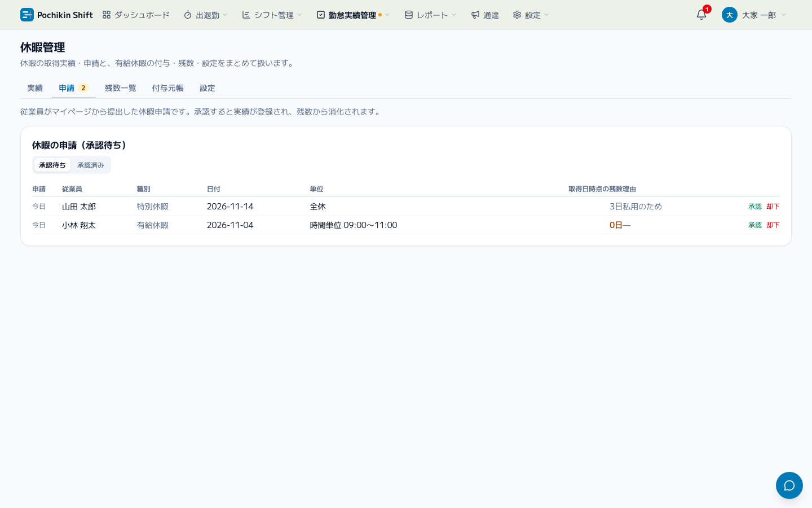Click the 設定 gear icon in navbar
The height and width of the screenshot is (508, 812).
[517, 15]
